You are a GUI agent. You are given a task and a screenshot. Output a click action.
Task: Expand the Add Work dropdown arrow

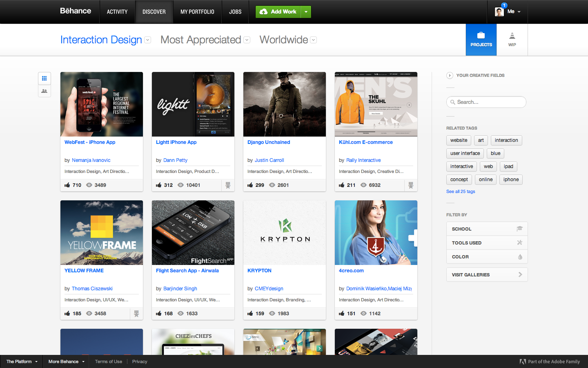[x=306, y=12]
